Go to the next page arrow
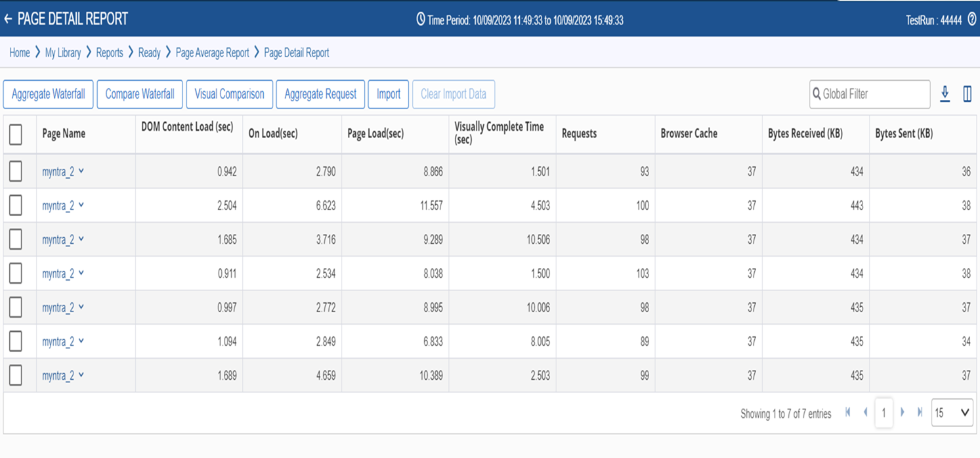This screenshot has height=458, width=980. pyautogui.click(x=903, y=412)
